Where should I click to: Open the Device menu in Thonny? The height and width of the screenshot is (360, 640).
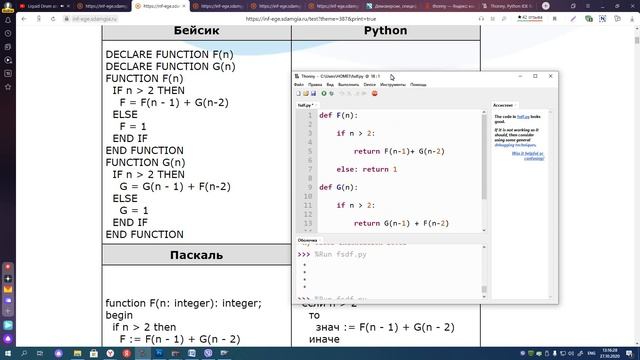coord(369,84)
